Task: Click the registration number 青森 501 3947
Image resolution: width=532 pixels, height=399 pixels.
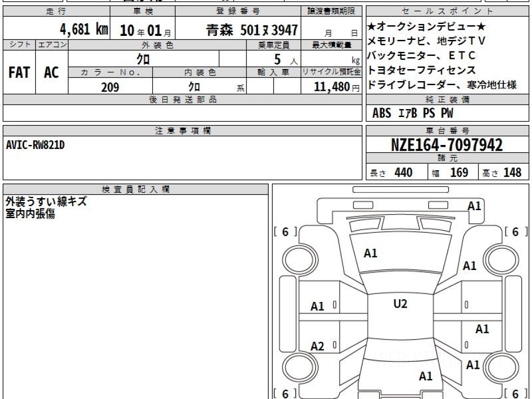Action: pyautogui.click(x=251, y=30)
